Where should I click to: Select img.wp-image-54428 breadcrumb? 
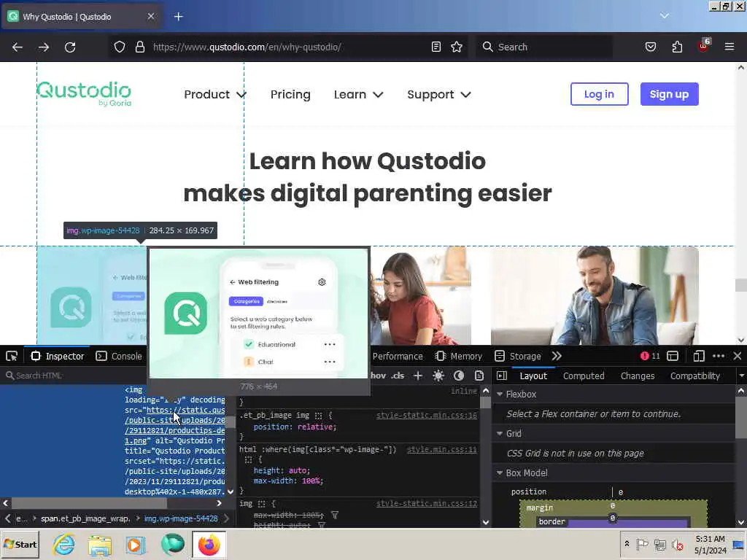181,518
